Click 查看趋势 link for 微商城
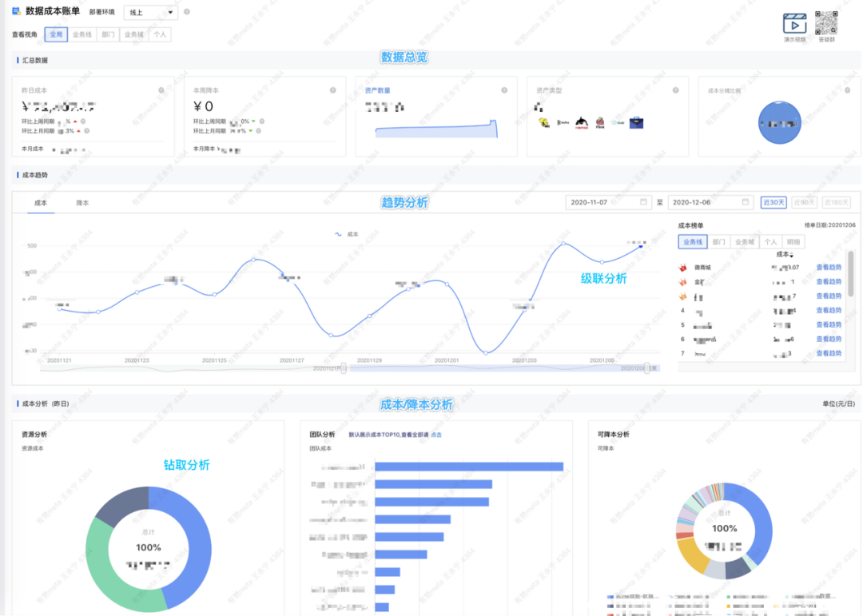Screen dimensions: 863x616 coord(829,268)
